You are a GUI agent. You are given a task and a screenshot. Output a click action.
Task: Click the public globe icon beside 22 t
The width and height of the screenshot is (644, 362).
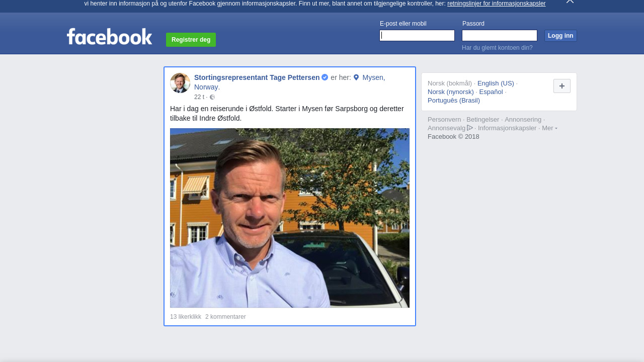coord(212,97)
